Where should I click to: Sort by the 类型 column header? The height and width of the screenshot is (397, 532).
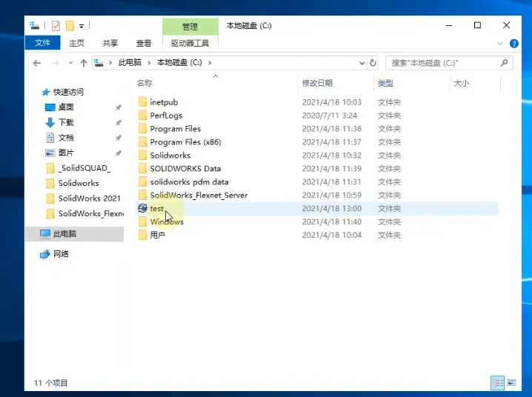pyautogui.click(x=385, y=83)
